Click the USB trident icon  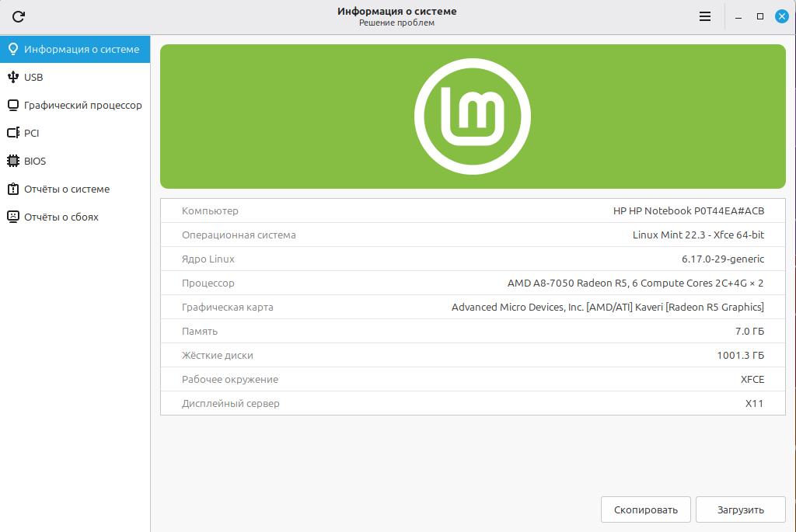click(13, 77)
